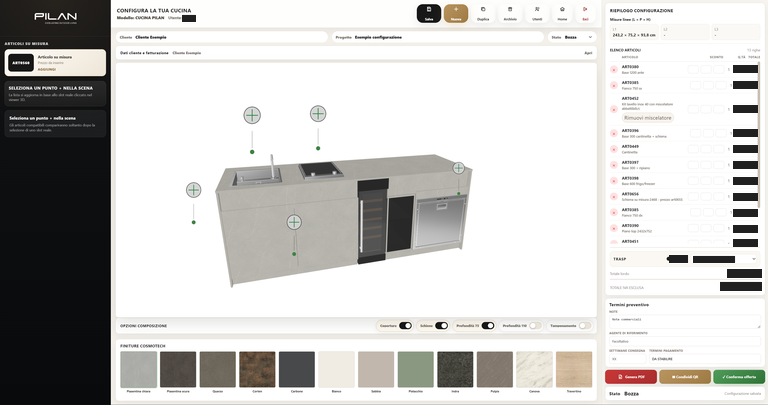The height and width of the screenshot is (405, 768).
Task: Choose the Canova marble finish
Action: (x=534, y=369)
